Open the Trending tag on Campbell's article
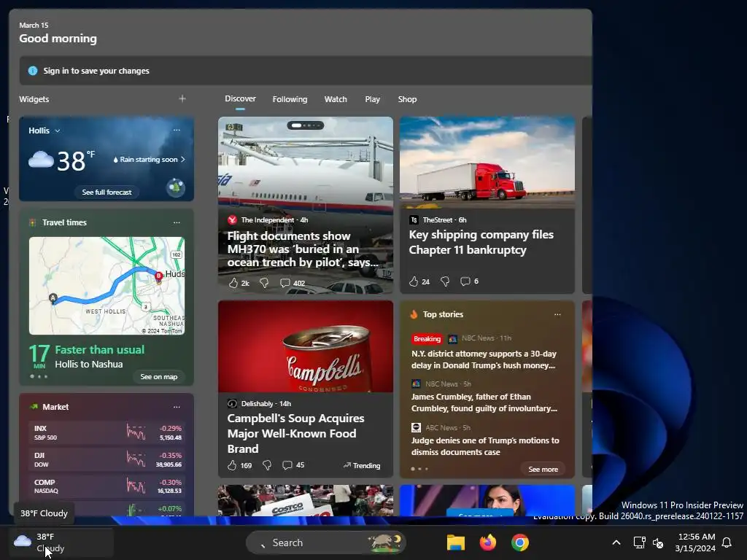 pos(362,465)
